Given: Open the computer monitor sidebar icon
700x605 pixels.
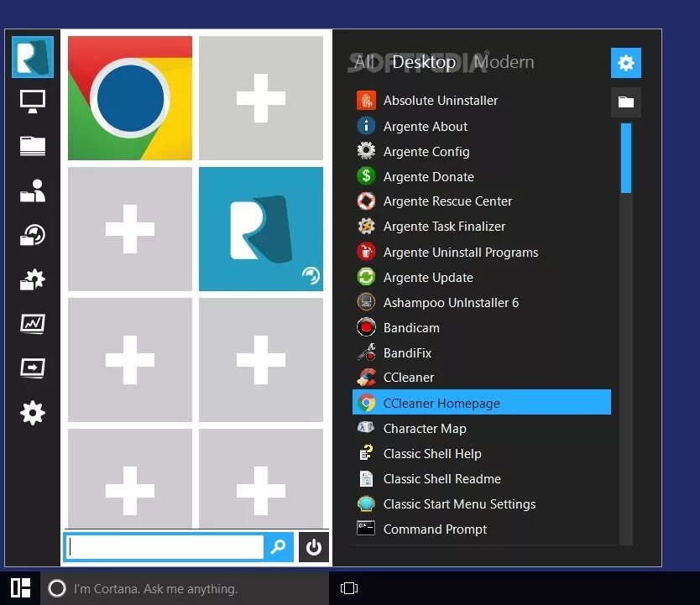Looking at the screenshot, I should [x=33, y=102].
